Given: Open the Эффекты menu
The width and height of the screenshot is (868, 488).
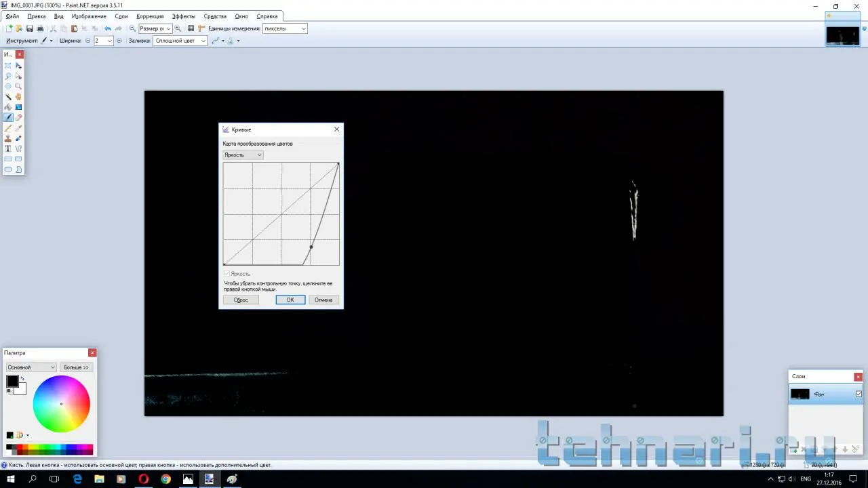Looking at the screenshot, I should coord(183,16).
